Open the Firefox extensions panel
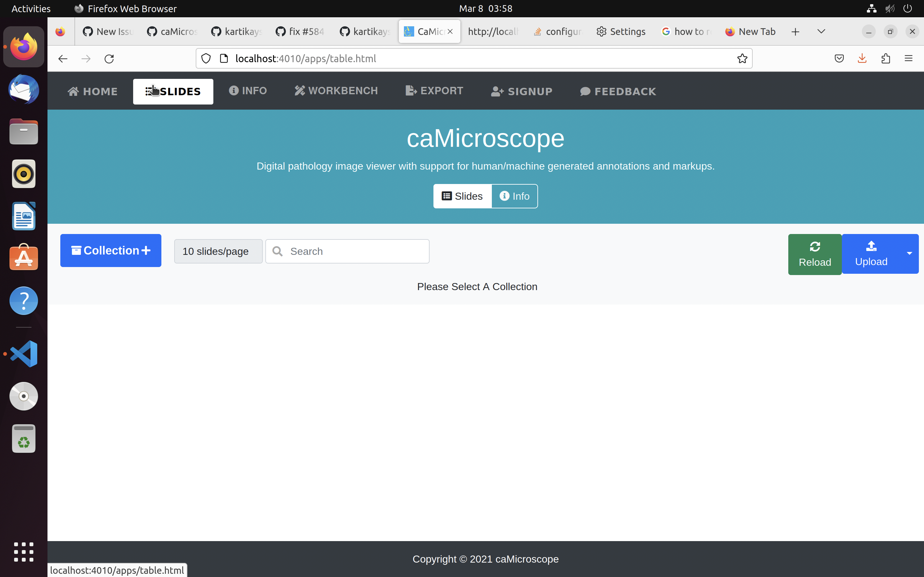 click(x=886, y=58)
